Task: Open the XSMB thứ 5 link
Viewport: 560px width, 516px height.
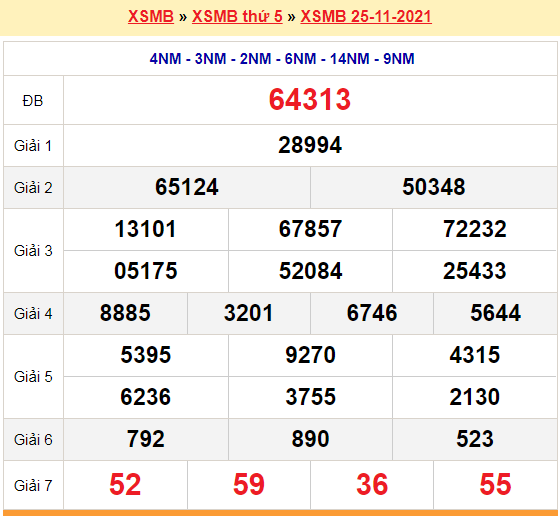Action: point(237,16)
